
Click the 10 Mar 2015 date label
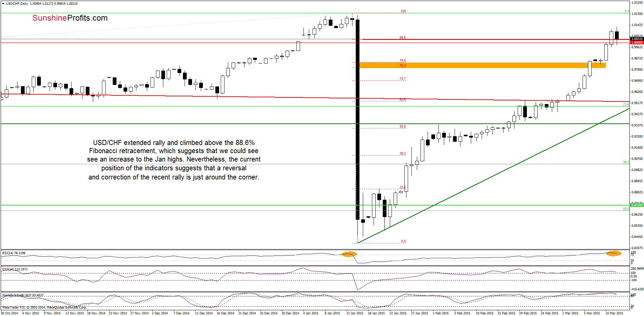pos(614,313)
